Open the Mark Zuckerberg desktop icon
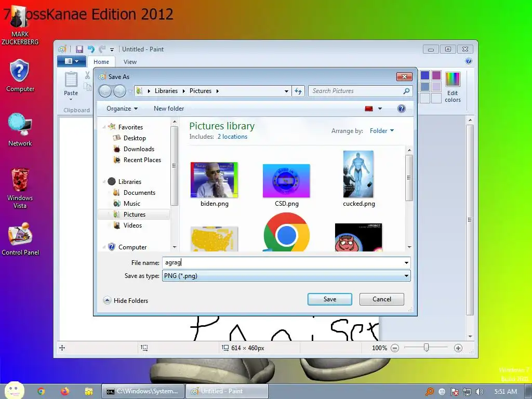This screenshot has width=532, height=399. [x=20, y=25]
